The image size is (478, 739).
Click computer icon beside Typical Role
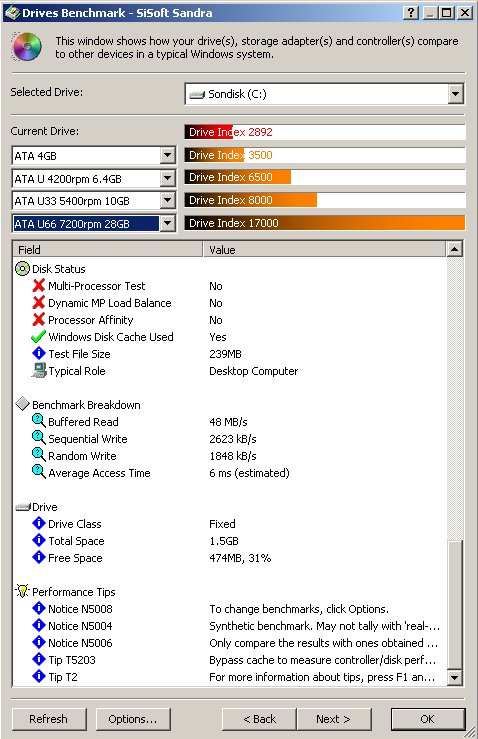(39, 370)
